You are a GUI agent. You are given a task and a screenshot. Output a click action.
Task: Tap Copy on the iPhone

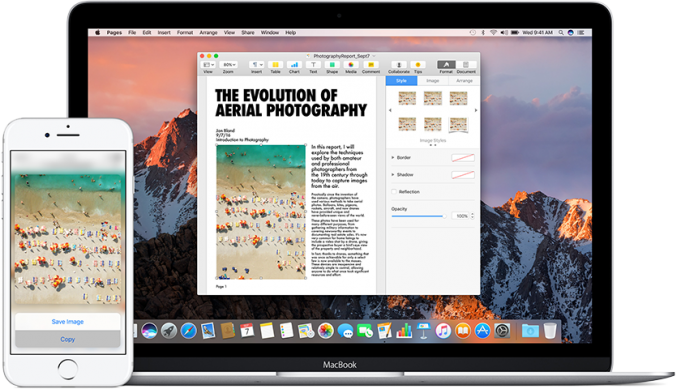click(x=68, y=339)
